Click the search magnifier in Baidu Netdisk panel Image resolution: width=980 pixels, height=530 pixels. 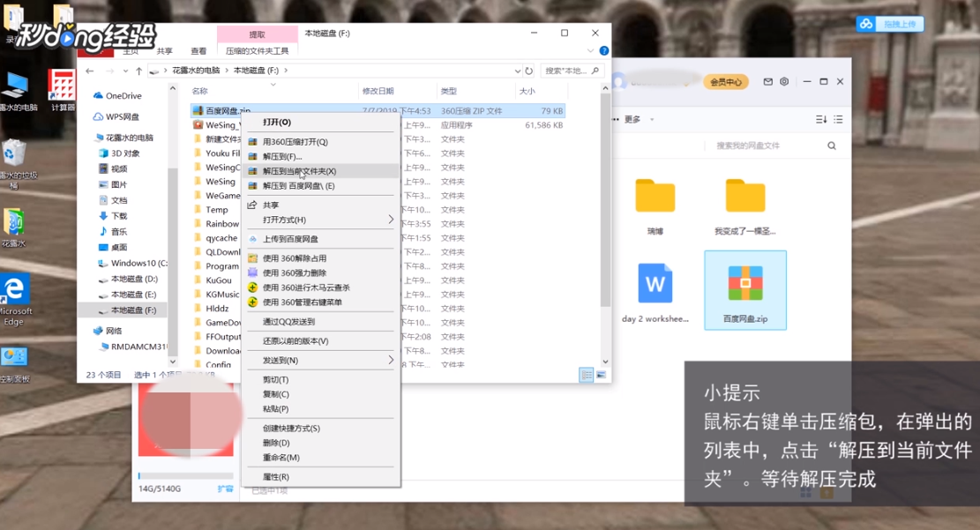coord(830,144)
